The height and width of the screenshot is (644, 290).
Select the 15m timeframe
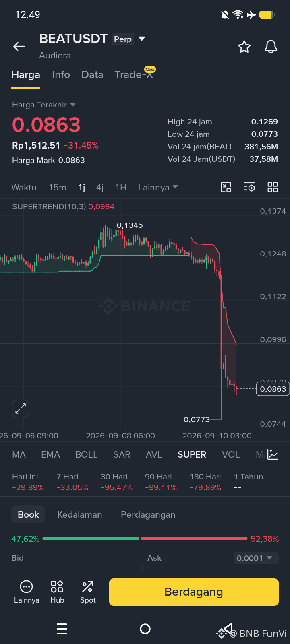[57, 187]
